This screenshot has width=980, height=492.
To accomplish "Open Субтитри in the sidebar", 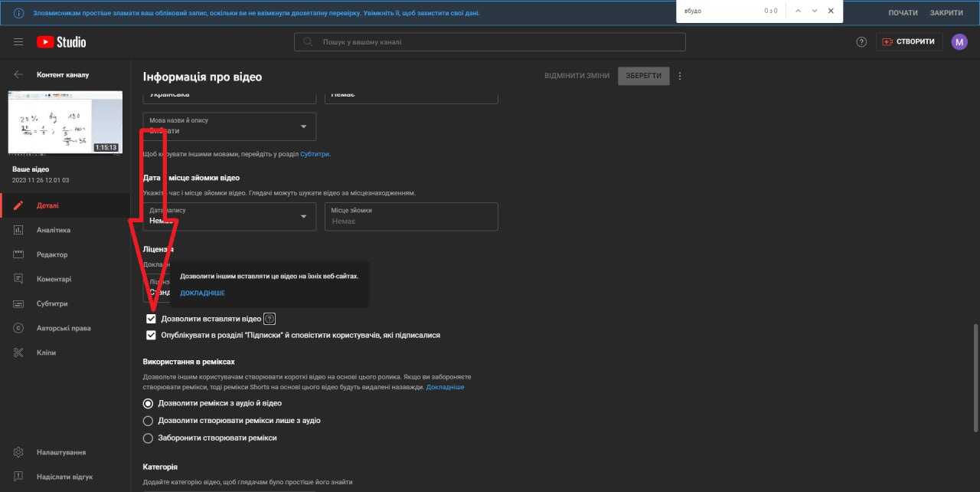I will [x=52, y=303].
